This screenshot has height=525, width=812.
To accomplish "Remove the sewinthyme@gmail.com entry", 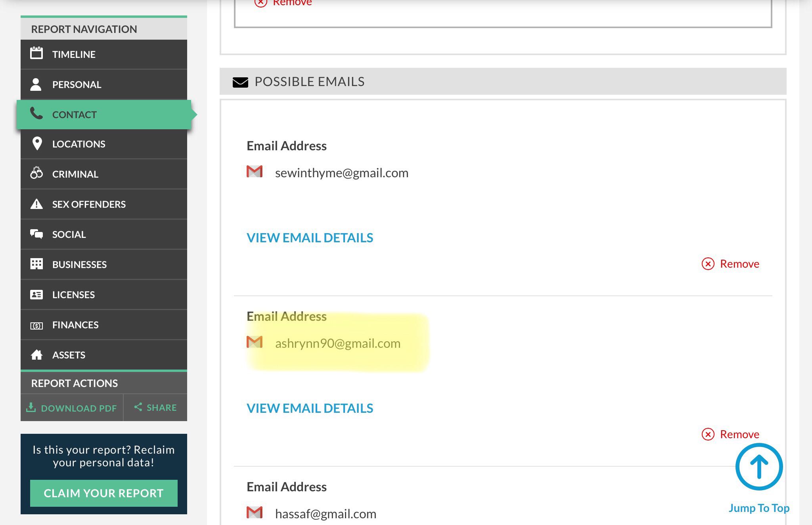I will 730,264.
